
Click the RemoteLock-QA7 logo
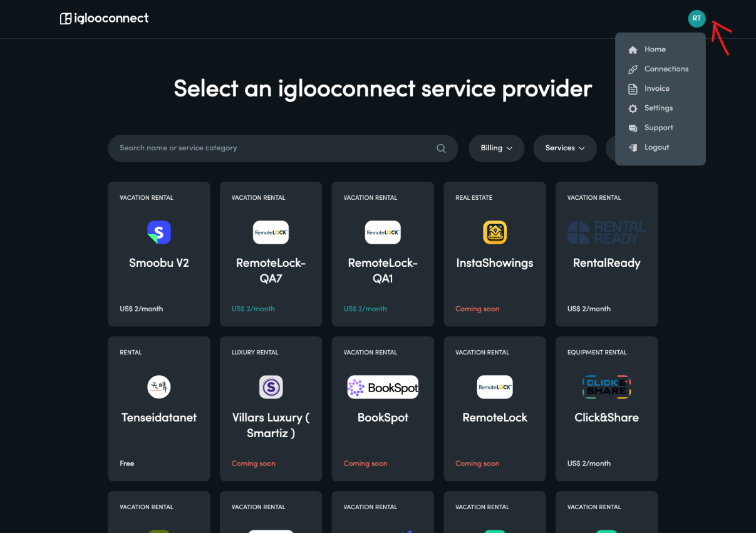click(271, 232)
